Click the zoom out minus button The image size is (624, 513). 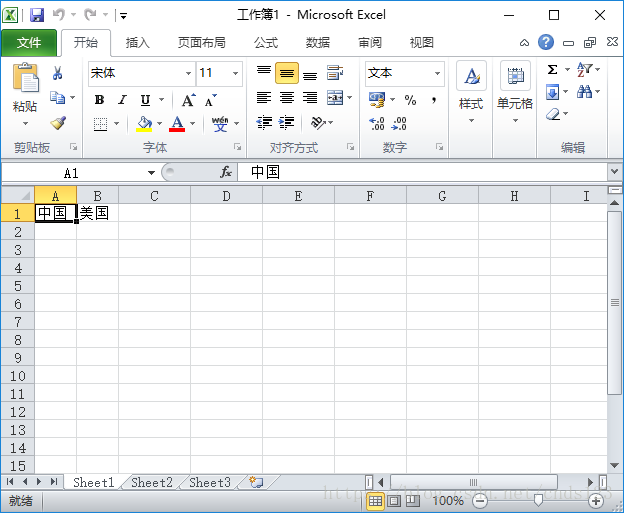(x=480, y=501)
